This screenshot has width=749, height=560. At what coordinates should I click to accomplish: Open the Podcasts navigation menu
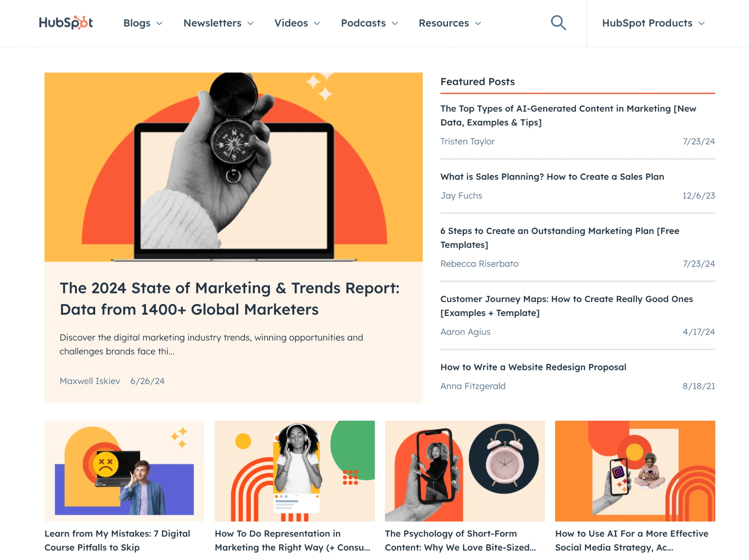[369, 23]
